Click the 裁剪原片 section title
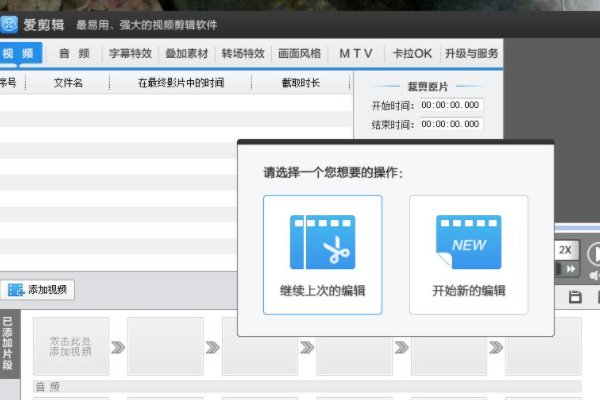The height and width of the screenshot is (400, 600). [427, 87]
